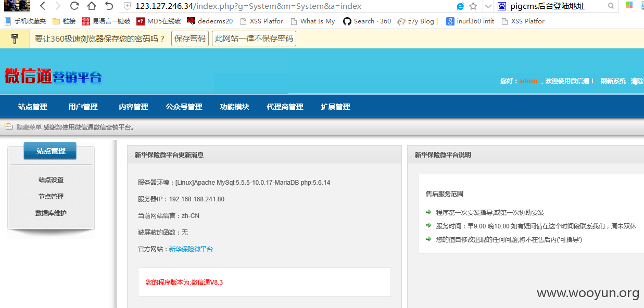Click the 微信通营销平台 logo
Viewport: 644px width, 308px height.
pos(53,76)
